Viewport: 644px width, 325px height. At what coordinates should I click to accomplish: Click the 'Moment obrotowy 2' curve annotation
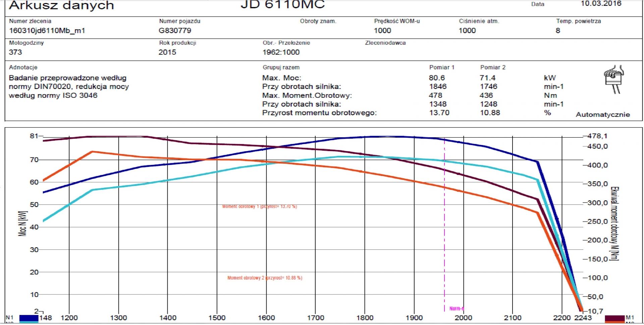[265, 278]
